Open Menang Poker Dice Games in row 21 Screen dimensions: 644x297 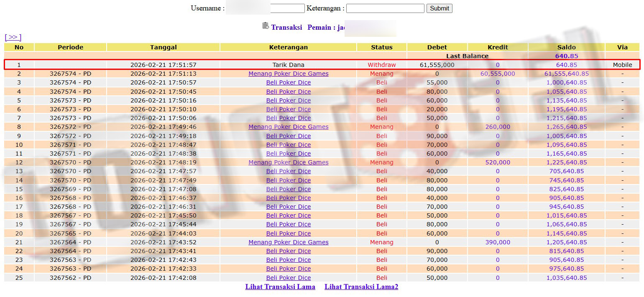(x=289, y=242)
